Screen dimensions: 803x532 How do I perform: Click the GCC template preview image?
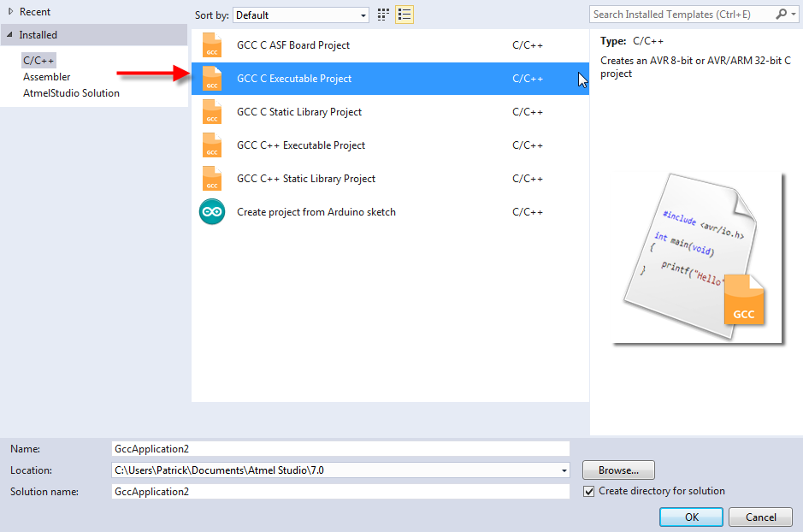[x=699, y=258]
